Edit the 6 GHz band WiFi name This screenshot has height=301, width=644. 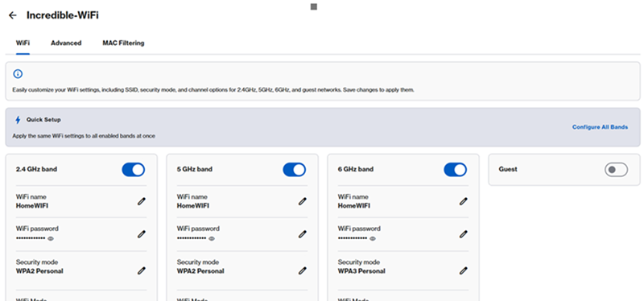tap(464, 201)
